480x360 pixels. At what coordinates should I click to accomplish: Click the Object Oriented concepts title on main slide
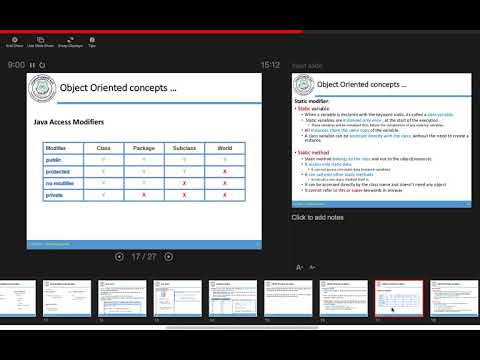click(x=118, y=88)
